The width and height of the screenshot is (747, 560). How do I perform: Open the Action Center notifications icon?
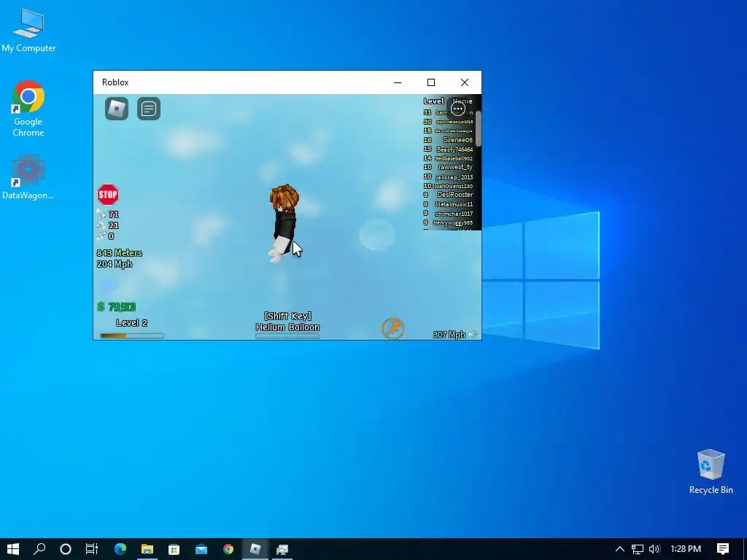[x=723, y=549]
